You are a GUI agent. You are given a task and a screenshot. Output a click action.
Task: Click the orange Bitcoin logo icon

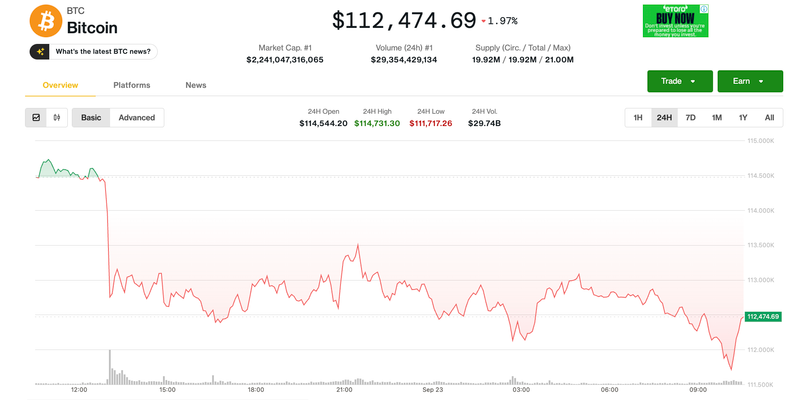tap(44, 19)
